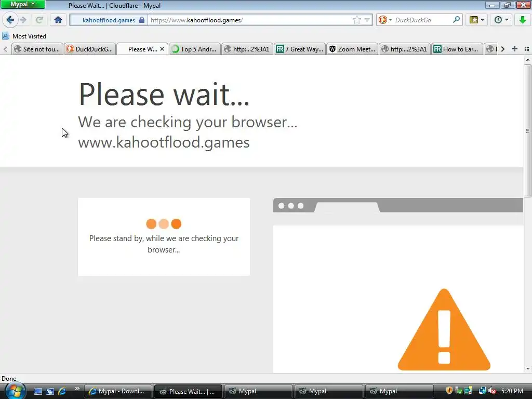Close the 'Please W...' tab
Viewport: 532px width, 399px height.
[x=162, y=49]
